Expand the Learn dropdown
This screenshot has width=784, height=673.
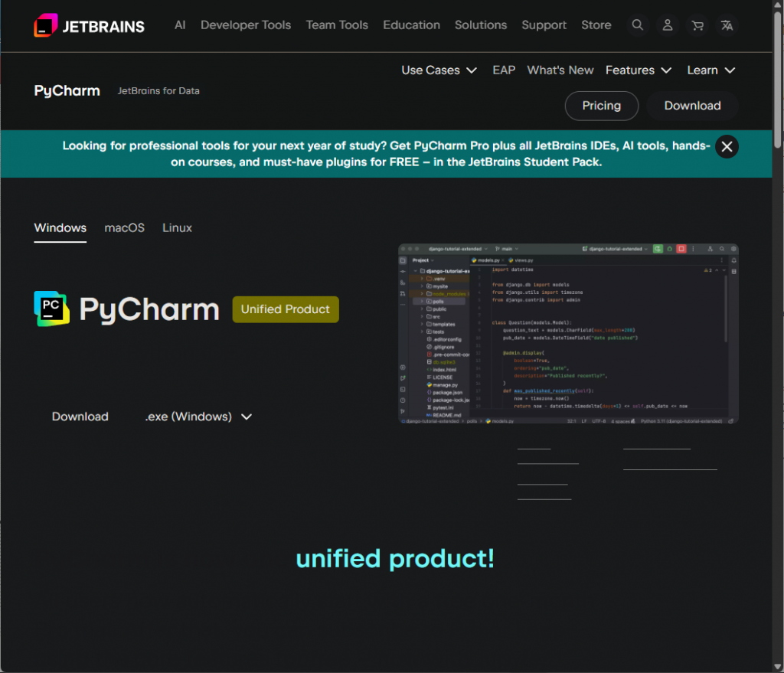711,70
